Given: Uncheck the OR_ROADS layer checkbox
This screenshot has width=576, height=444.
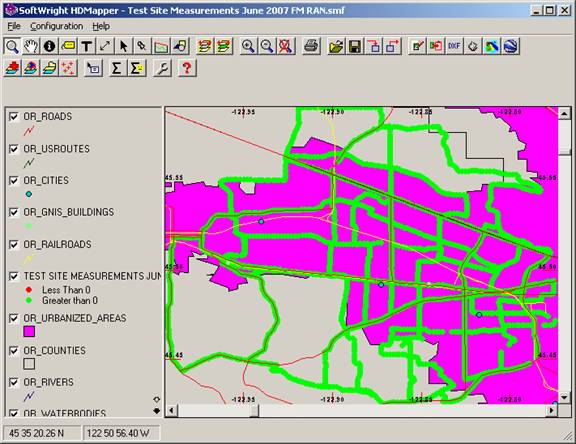Looking at the screenshot, I should coord(14,117).
